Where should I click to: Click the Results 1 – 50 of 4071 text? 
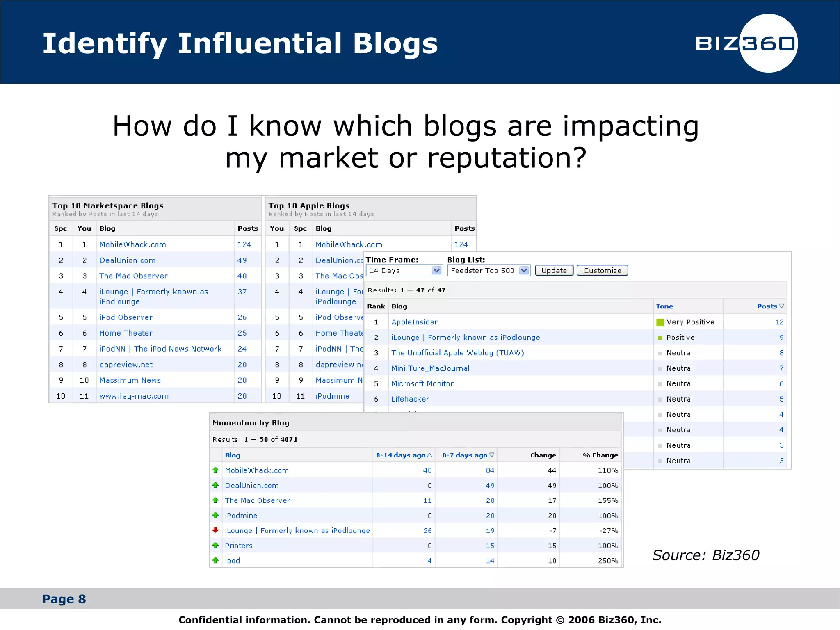point(255,440)
